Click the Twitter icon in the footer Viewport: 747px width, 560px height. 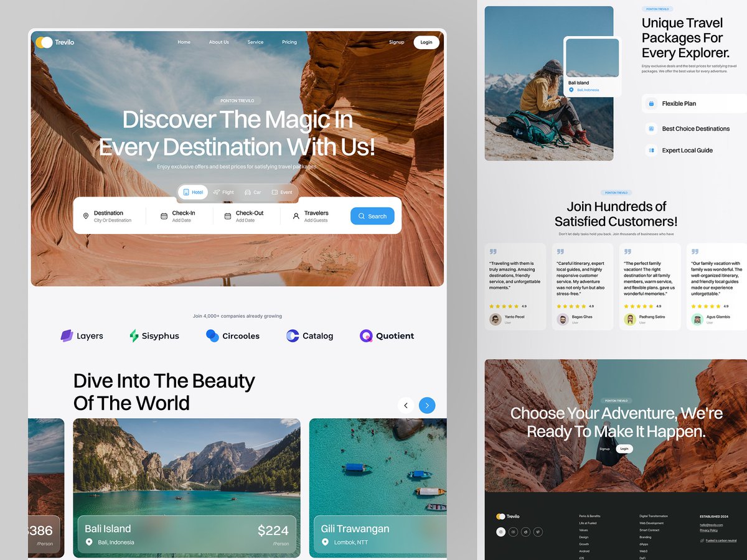coord(538,531)
